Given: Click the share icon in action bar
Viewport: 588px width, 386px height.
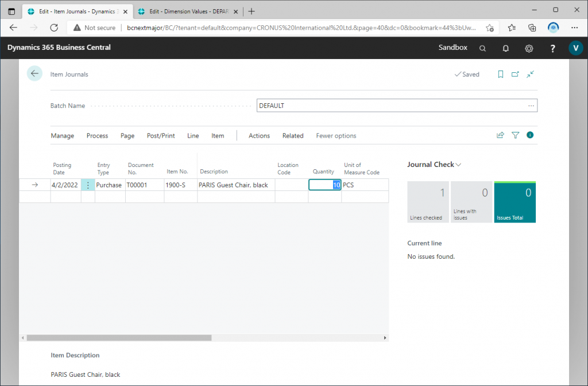Looking at the screenshot, I should tap(500, 135).
